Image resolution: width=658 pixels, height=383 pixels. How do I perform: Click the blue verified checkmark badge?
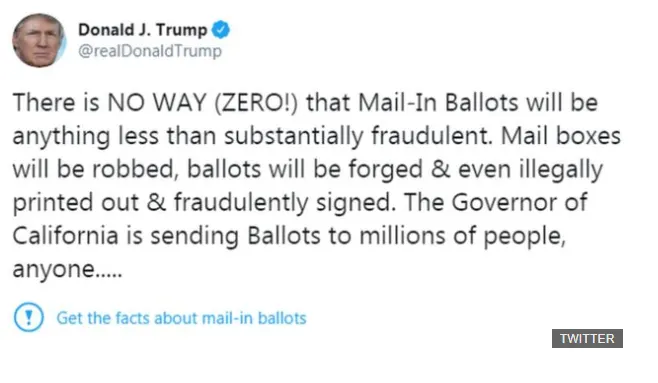221,30
